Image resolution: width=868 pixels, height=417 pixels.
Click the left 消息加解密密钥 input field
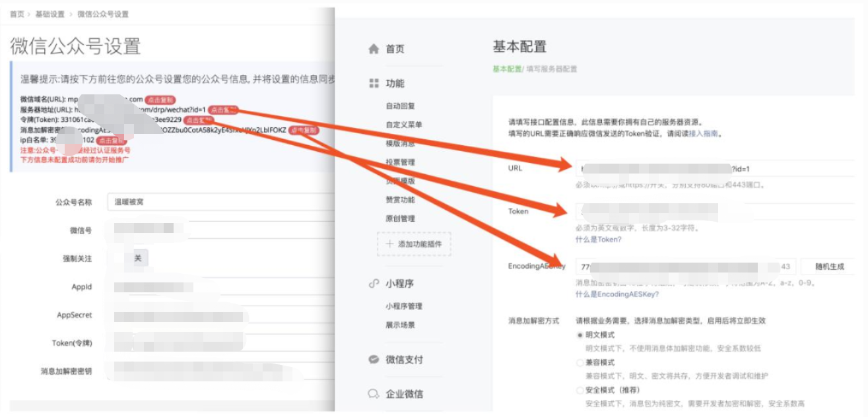coord(220,371)
